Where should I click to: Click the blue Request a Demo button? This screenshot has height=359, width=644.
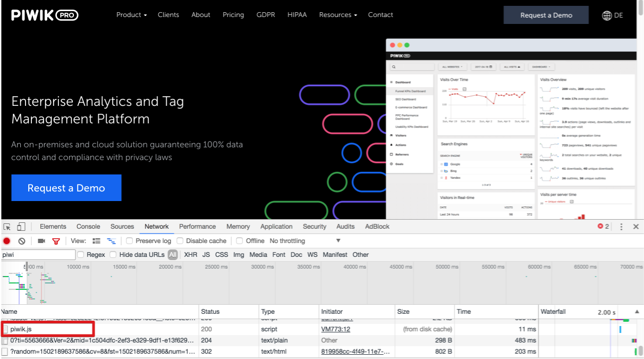pos(66,188)
